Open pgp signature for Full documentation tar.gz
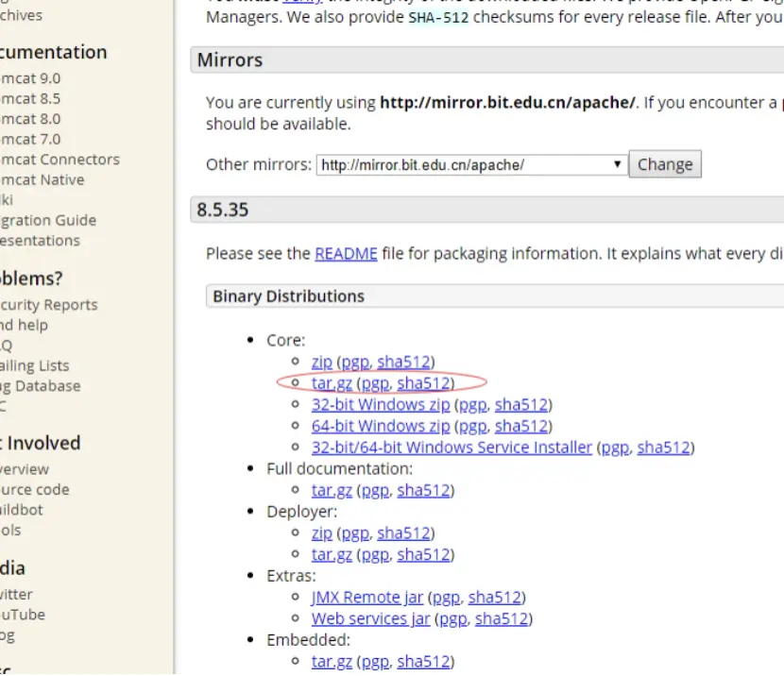 375,491
